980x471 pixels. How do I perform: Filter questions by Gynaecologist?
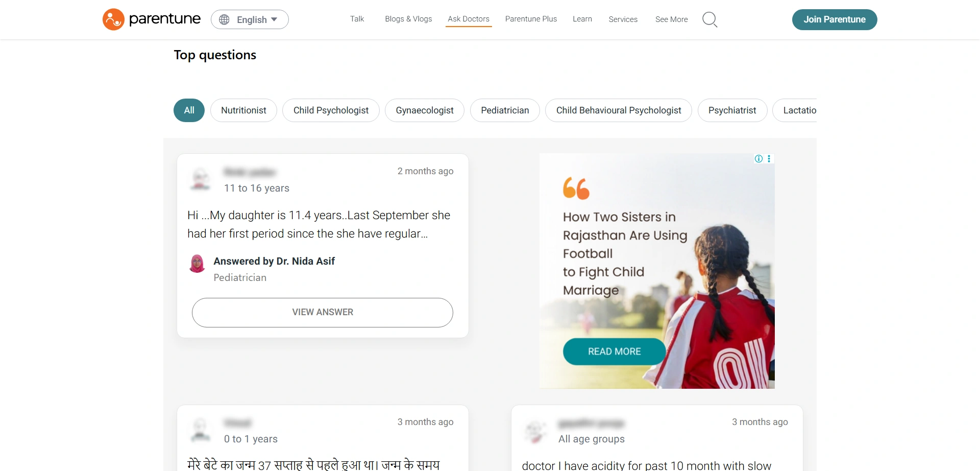[x=425, y=110]
